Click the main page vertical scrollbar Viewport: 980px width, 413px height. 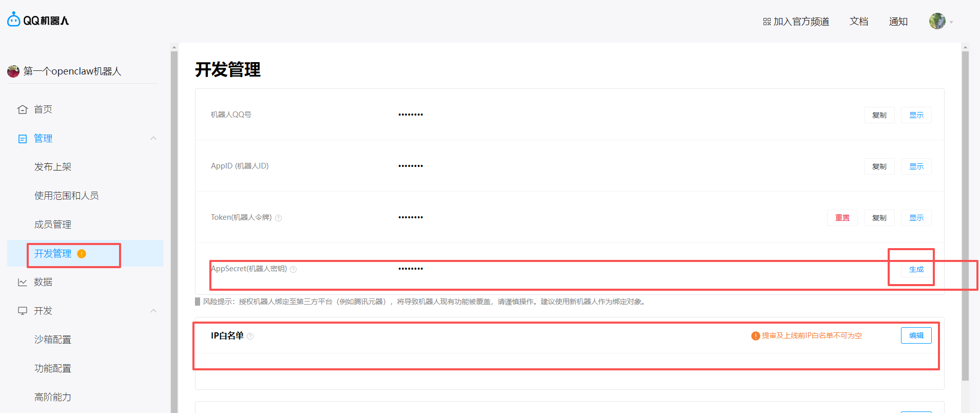pos(965,216)
